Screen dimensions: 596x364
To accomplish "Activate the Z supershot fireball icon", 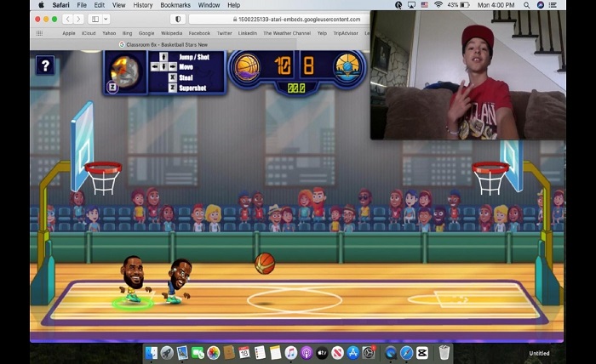I will pos(125,72).
